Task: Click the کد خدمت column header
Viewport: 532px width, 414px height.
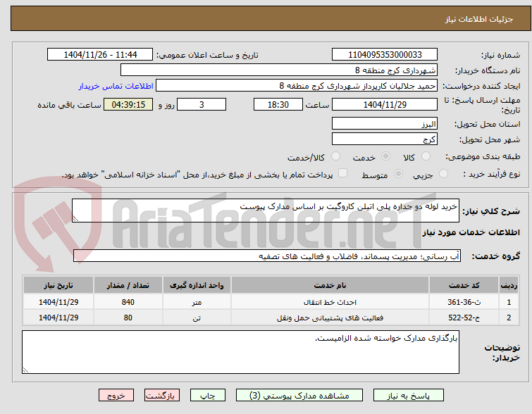Action: pos(464,285)
